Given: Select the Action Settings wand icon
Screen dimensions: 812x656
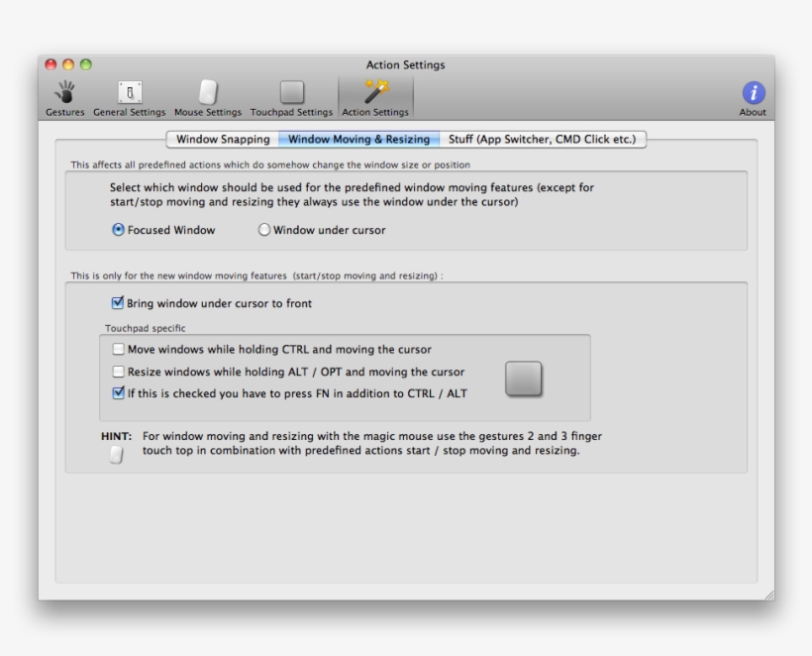Looking at the screenshot, I should pyautogui.click(x=375, y=94).
